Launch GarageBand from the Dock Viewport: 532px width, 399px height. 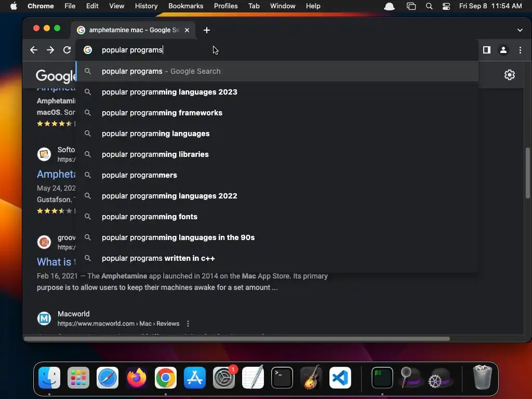click(311, 378)
